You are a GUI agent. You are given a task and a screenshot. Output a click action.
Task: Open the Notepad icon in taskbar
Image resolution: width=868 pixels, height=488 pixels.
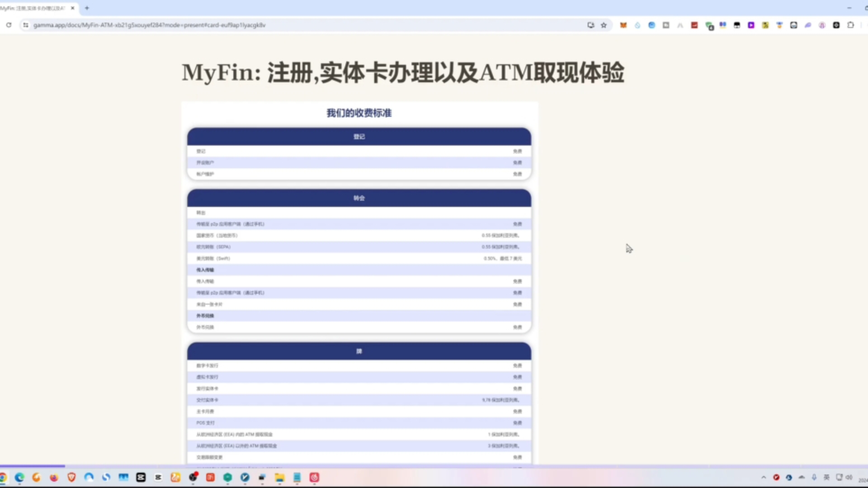point(297,478)
